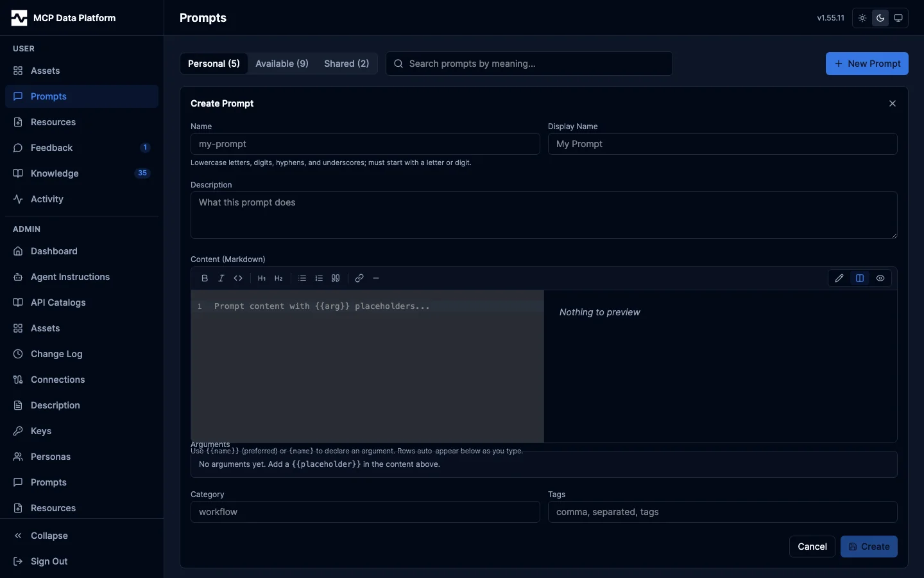Open Knowledge in the sidebar
The image size is (924, 578).
(81, 173)
